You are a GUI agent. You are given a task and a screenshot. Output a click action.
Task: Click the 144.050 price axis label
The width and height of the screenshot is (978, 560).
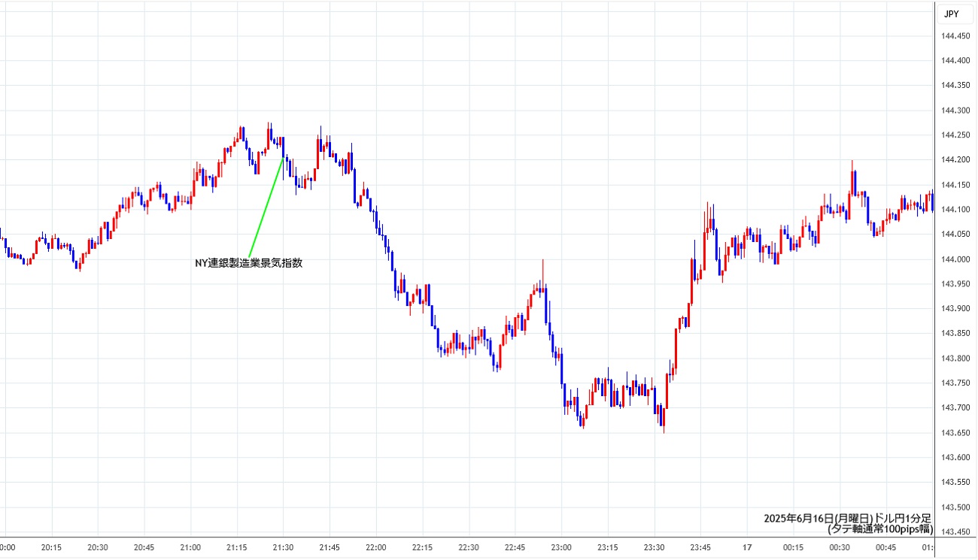coord(955,235)
